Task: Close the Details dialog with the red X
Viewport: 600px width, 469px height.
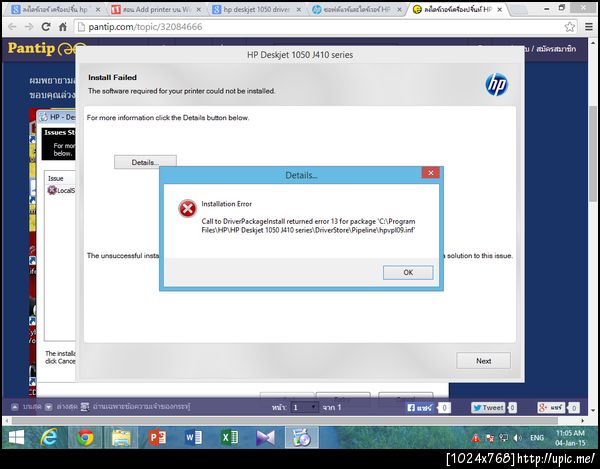Action: tap(430, 173)
